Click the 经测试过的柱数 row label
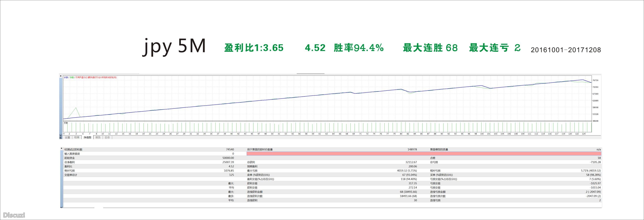 [73, 150]
